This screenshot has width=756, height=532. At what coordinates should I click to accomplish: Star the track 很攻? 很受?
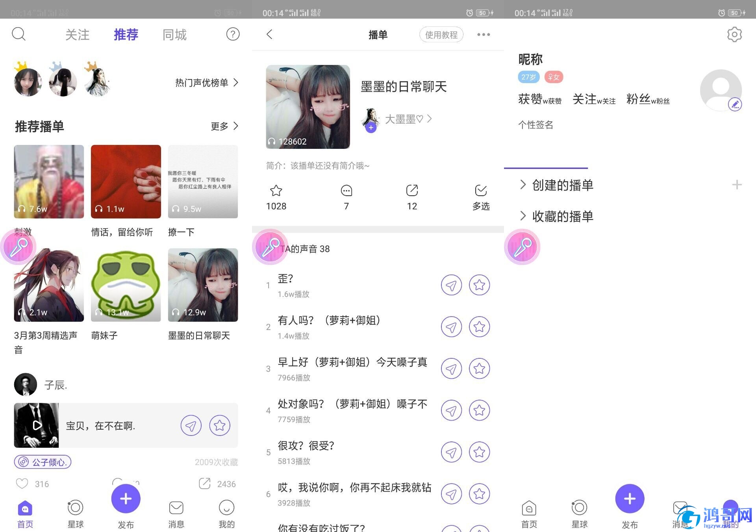pyautogui.click(x=479, y=452)
